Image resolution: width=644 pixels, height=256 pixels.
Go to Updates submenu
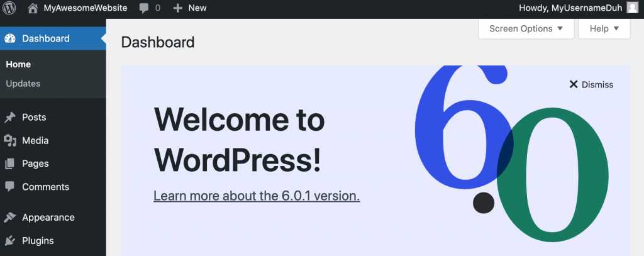pos(23,84)
